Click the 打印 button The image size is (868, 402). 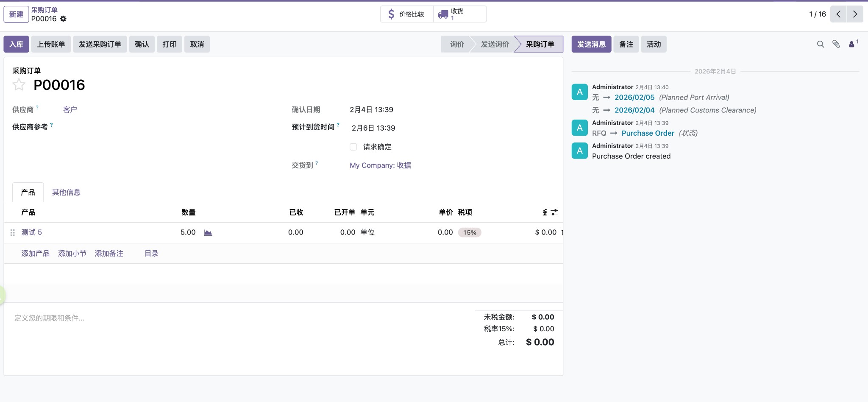[x=170, y=44]
